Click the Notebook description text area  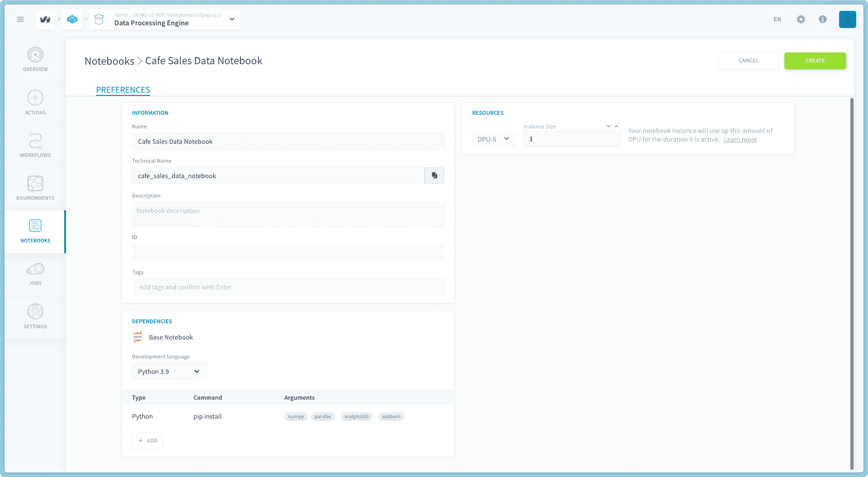[288, 214]
